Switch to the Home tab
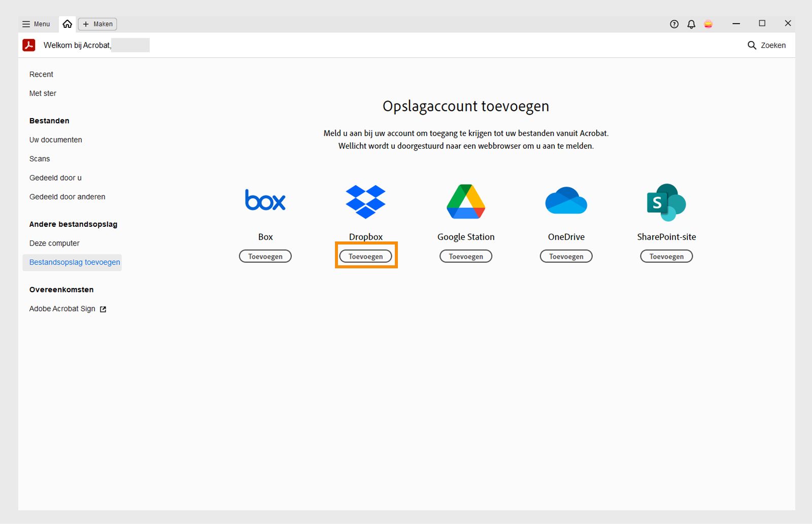The image size is (812, 524). [x=67, y=23]
